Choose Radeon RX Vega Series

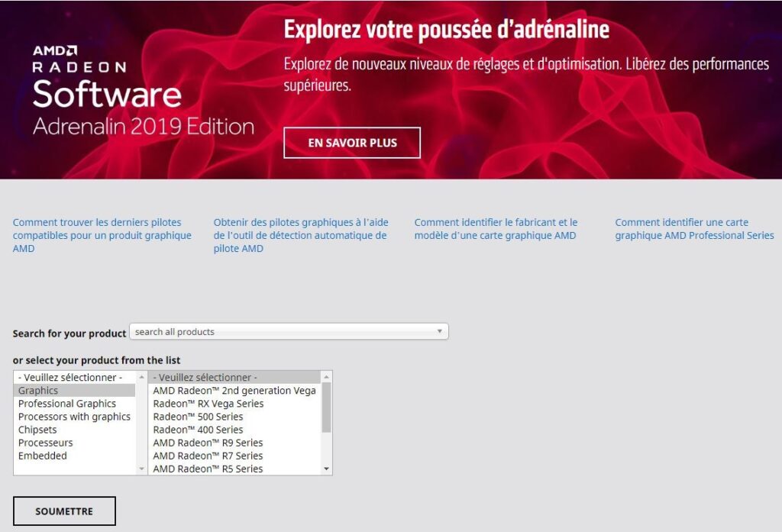click(x=235, y=403)
